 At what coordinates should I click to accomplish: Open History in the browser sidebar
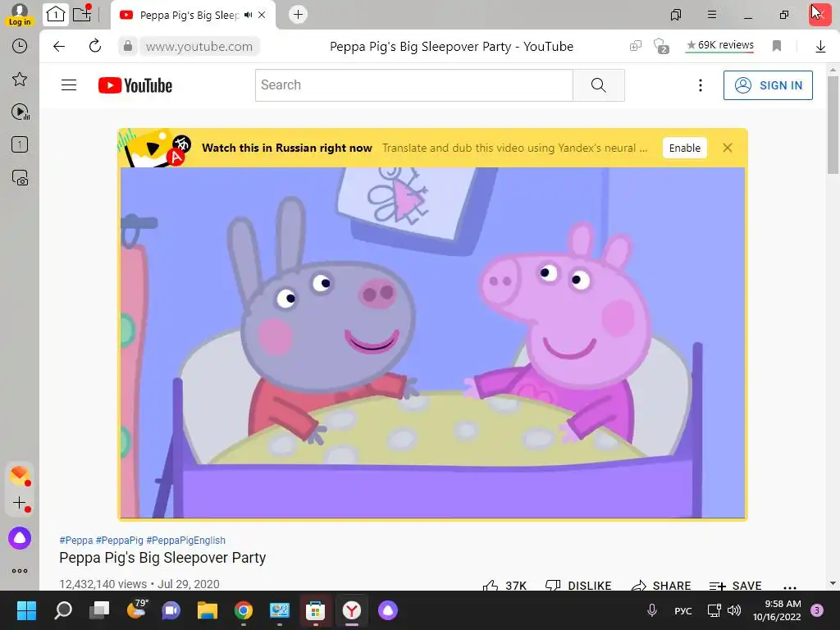tap(20, 46)
